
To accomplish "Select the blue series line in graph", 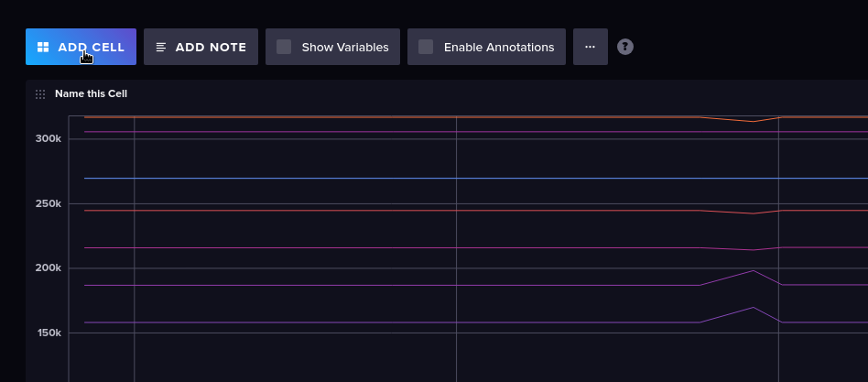I will (366, 178).
